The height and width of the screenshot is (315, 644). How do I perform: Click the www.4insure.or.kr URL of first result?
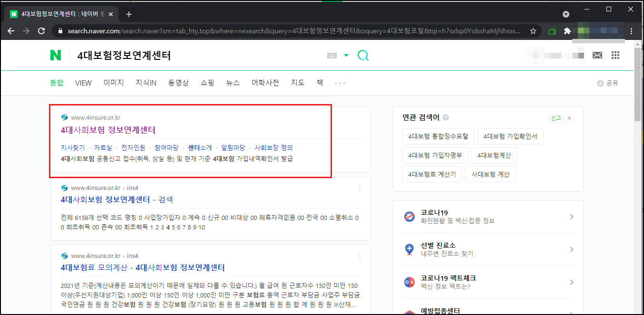pos(96,117)
